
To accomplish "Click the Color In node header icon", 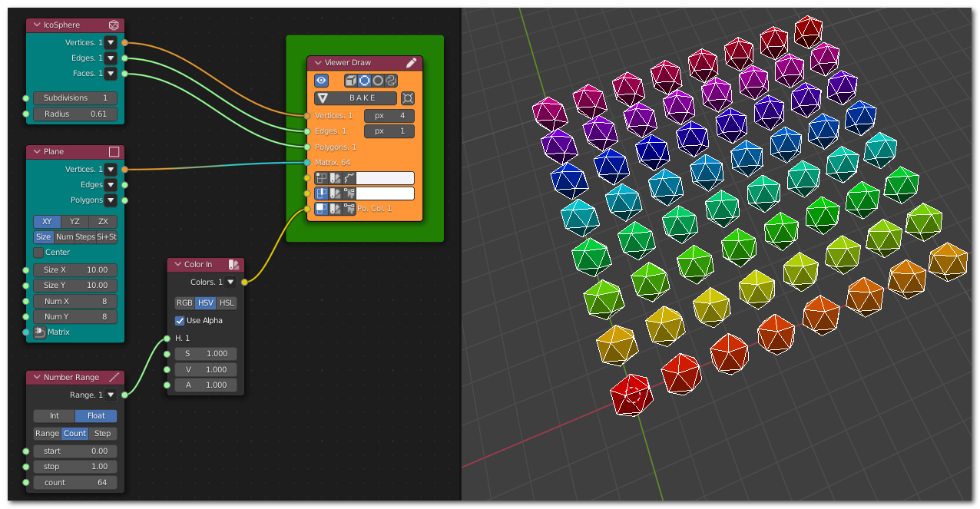I will point(234,265).
